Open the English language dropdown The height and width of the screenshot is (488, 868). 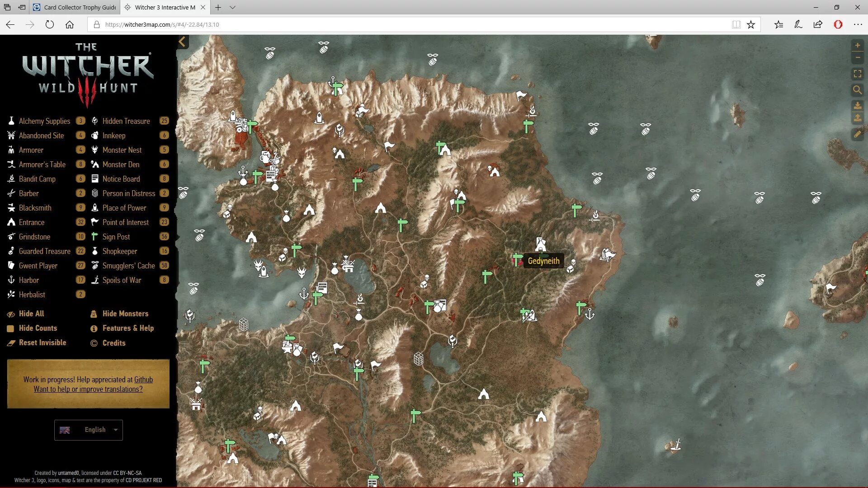[x=89, y=430]
